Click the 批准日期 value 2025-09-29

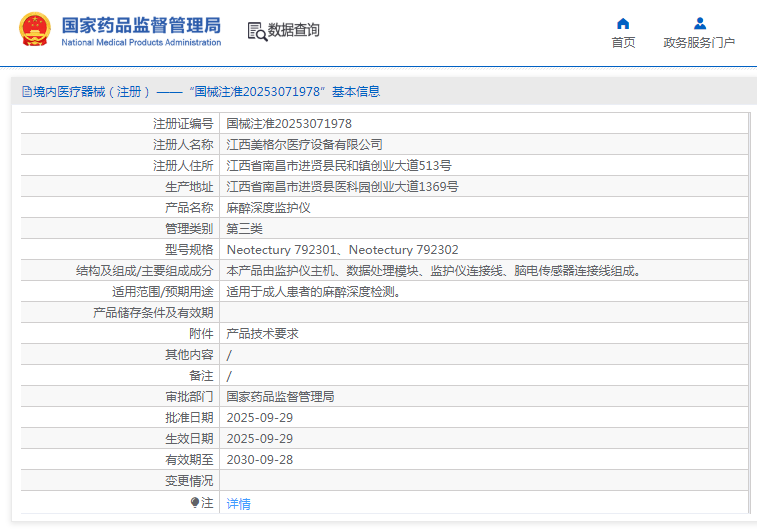[260, 418]
